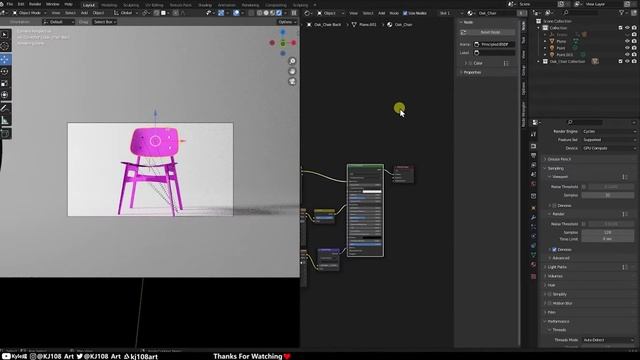Open the Device GPU Compute dropdown
Viewport: 640px width, 360px height.
(x=609, y=148)
